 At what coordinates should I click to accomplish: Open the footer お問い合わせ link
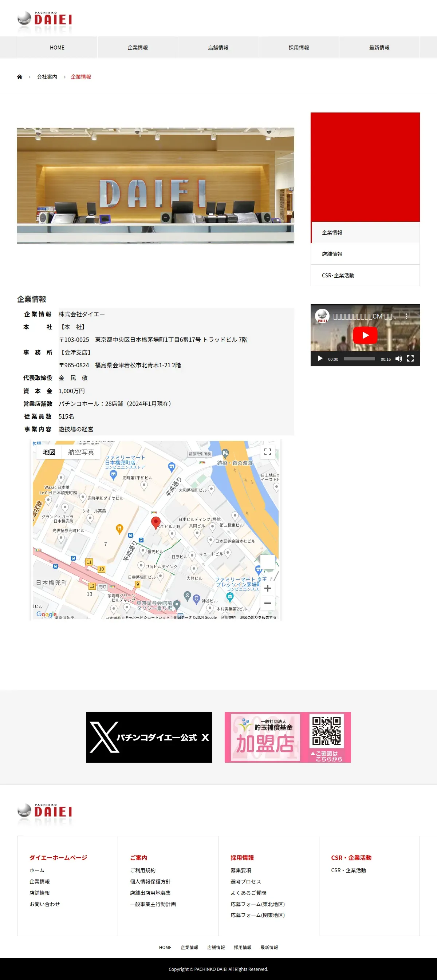tap(44, 904)
